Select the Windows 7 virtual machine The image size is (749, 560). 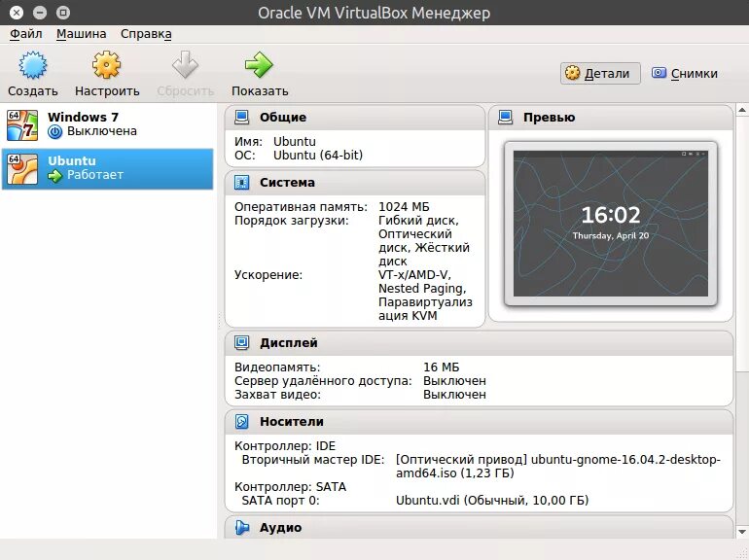pos(108,125)
